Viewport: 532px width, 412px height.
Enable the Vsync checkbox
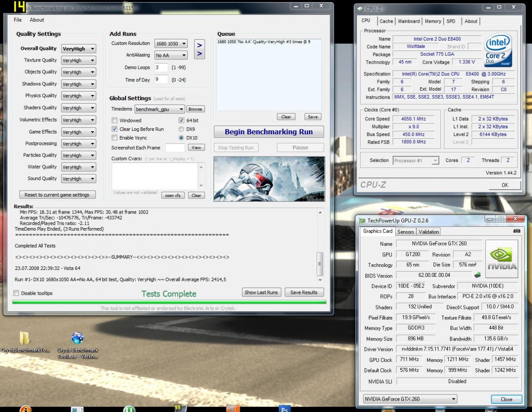115,138
